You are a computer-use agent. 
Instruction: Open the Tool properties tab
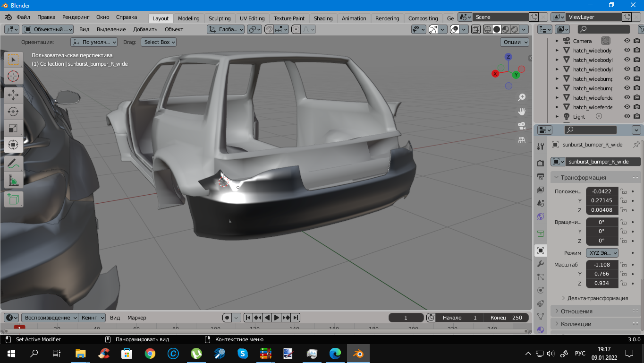click(541, 147)
